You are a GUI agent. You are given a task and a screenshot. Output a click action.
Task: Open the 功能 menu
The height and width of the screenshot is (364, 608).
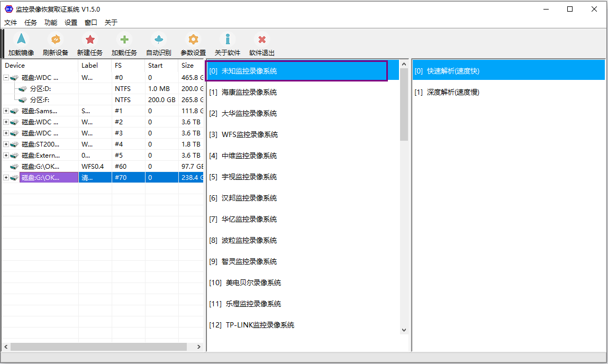(x=51, y=23)
